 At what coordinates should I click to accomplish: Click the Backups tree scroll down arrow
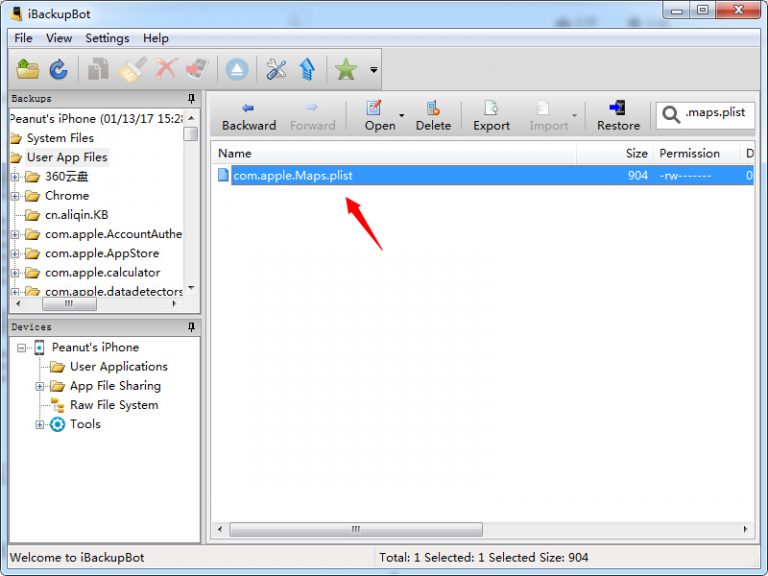[192, 288]
